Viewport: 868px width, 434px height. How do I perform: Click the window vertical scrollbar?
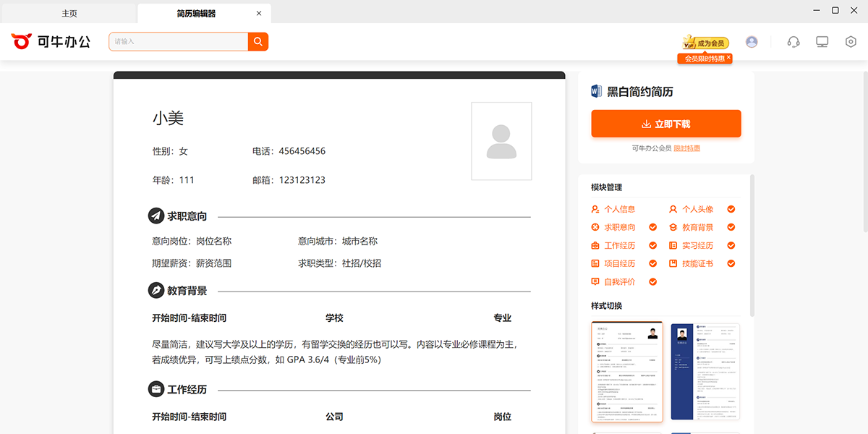click(x=866, y=151)
